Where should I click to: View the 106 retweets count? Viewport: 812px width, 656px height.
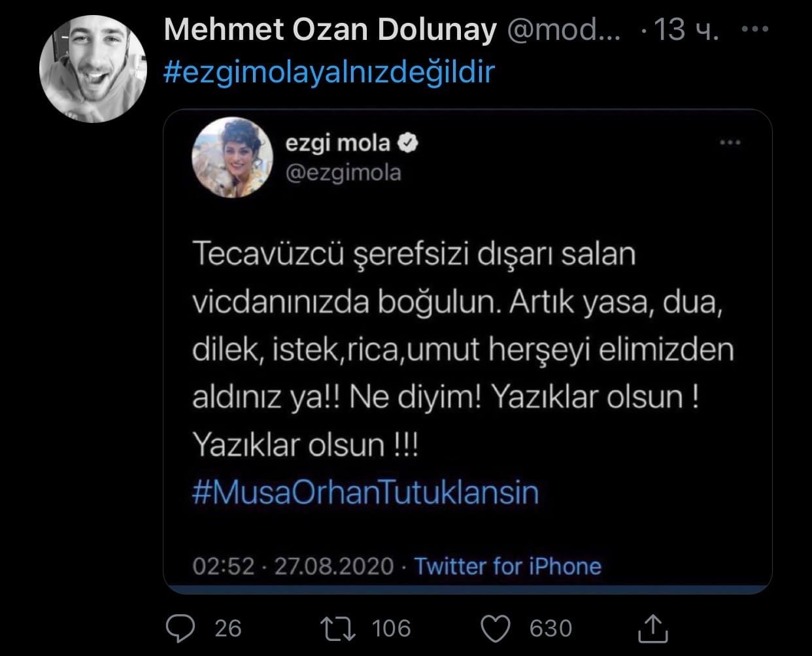tap(391, 628)
